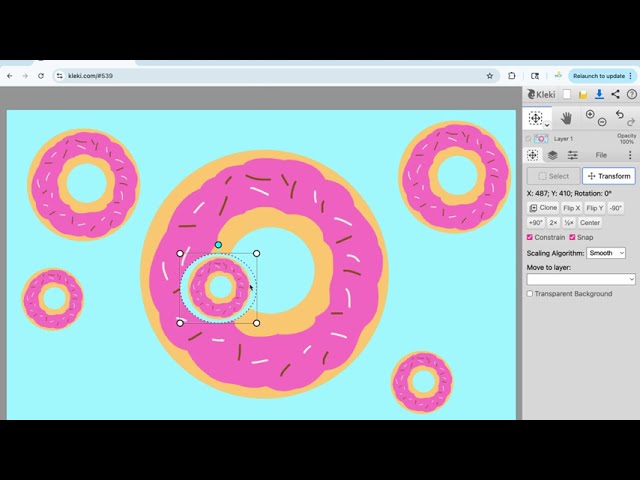This screenshot has width=640, height=480.
Task: Open the Scaling Algorithm Smooth dropdown
Action: click(x=606, y=253)
